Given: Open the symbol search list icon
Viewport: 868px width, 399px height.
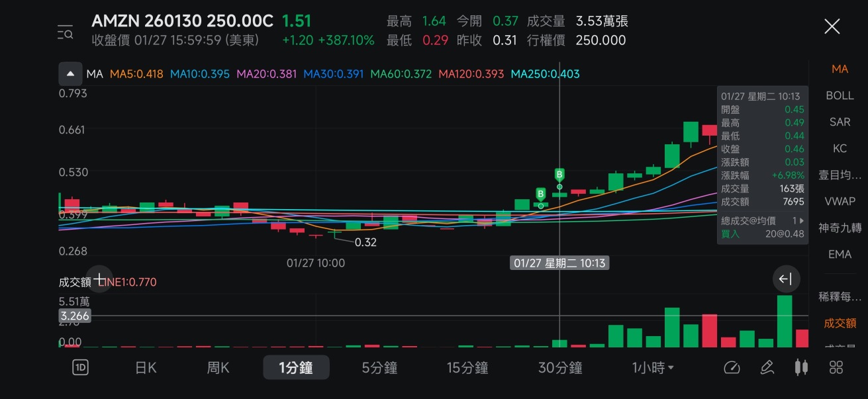Looking at the screenshot, I should pyautogui.click(x=65, y=31).
